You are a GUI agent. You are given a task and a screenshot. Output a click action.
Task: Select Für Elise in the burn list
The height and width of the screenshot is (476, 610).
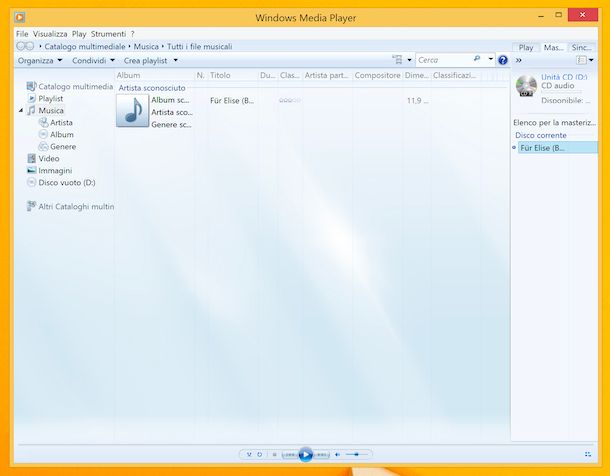click(558, 148)
